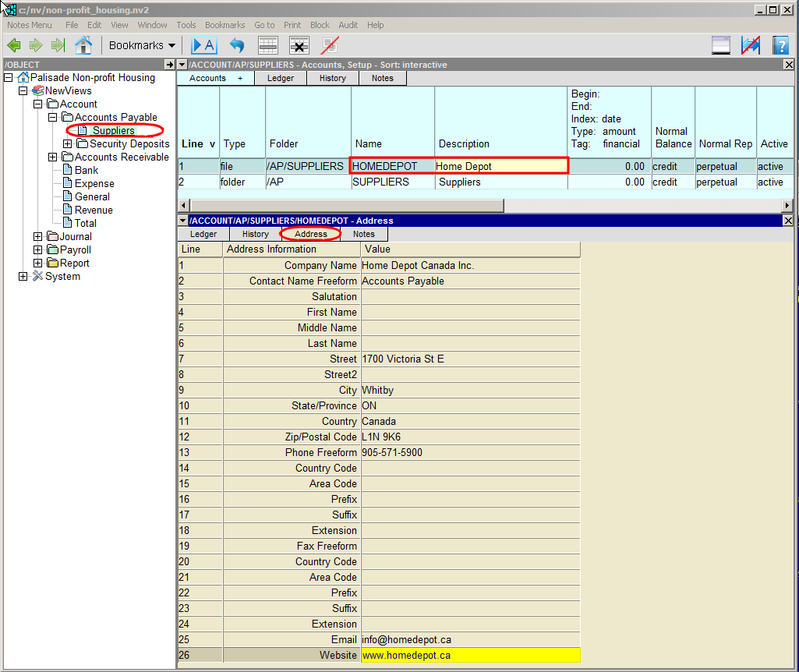Collapse the Accounts Payable folder
The width and height of the screenshot is (799, 672).
click(x=53, y=118)
